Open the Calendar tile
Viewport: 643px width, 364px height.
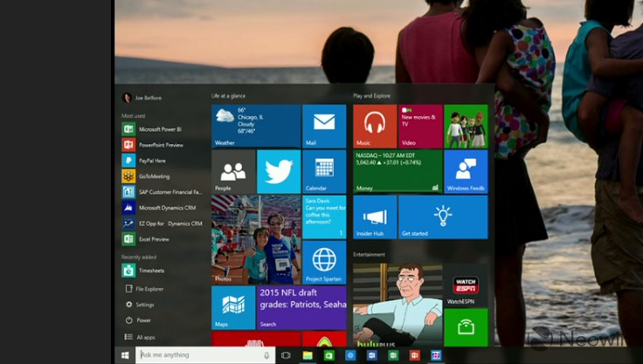pos(324,172)
